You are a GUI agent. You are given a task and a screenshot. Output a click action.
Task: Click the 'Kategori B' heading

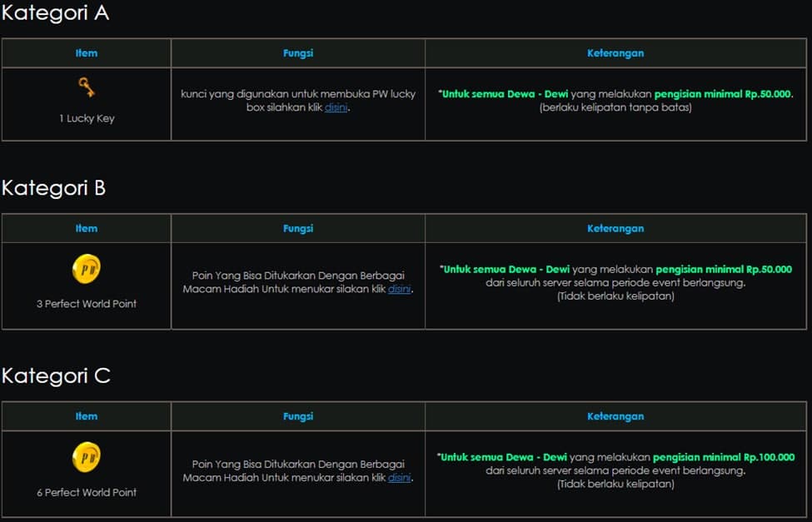point(54,188)
